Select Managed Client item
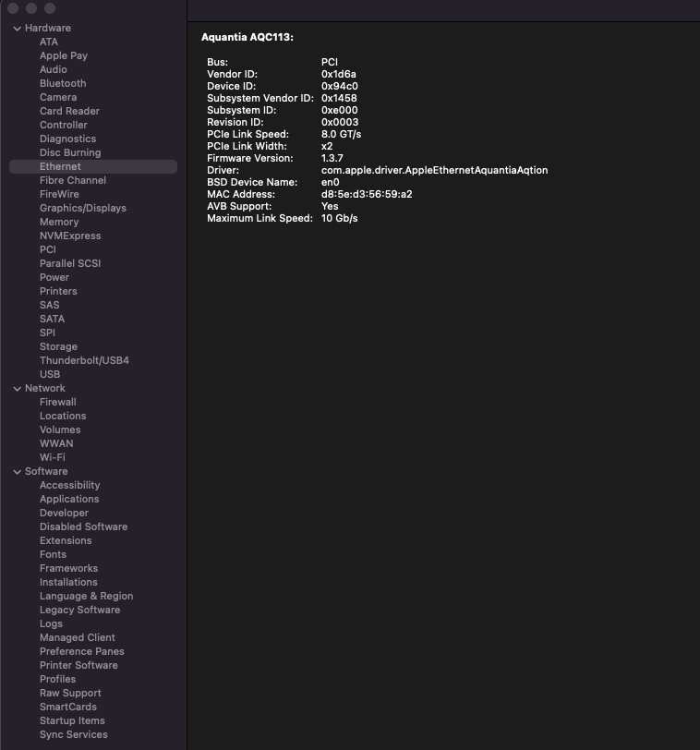Viewport: 700px width, 750px height. point(77,638)
